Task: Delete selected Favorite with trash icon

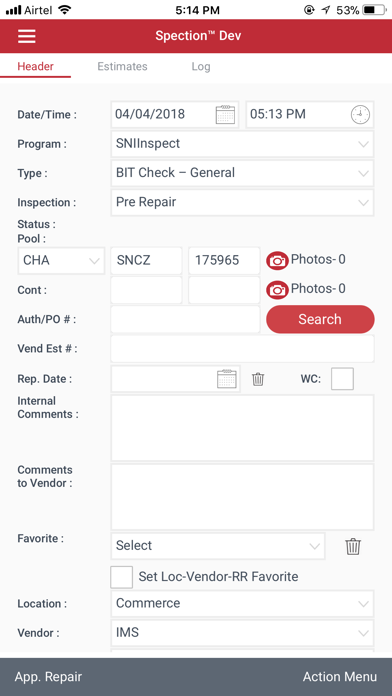Action: [353, 546]
